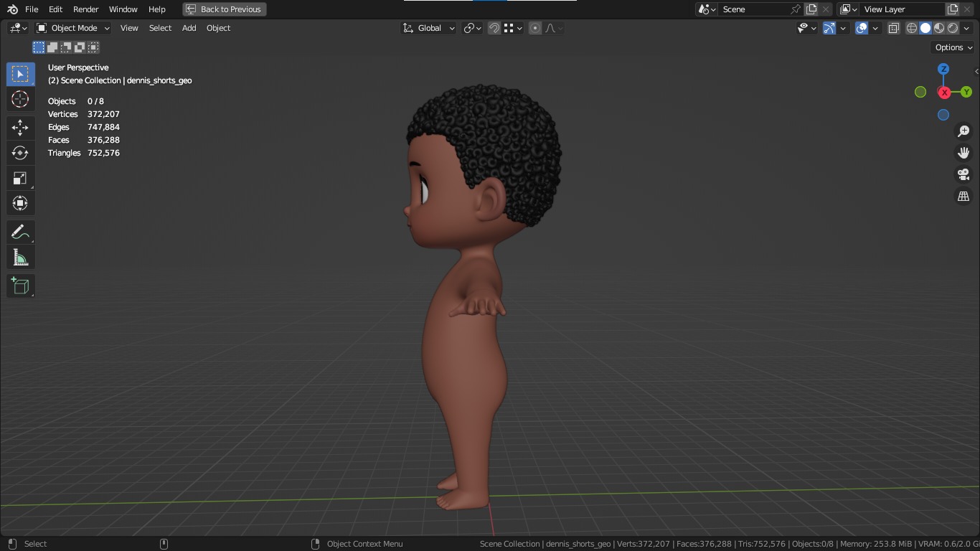Choose the Scale tool
This screenshot has height=551, width=980.
coord(20,178)
